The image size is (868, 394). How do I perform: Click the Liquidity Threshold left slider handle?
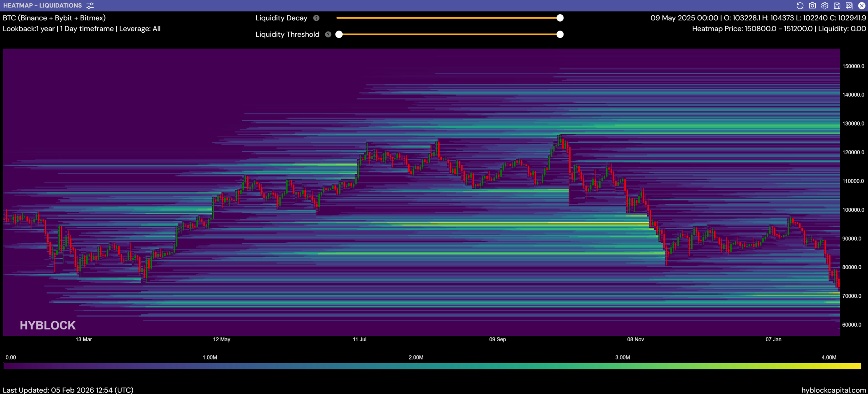tap(339, 34)
